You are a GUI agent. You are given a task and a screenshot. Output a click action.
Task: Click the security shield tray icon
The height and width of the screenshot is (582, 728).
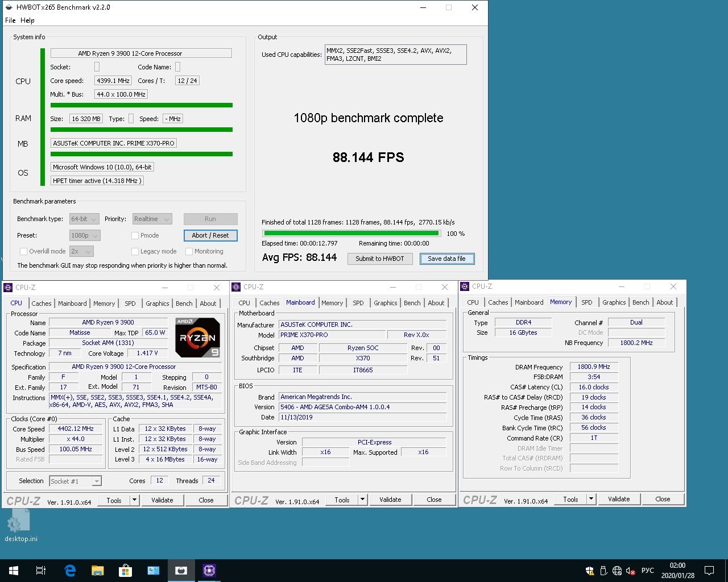pyautogui.click(x=590, y=571)
